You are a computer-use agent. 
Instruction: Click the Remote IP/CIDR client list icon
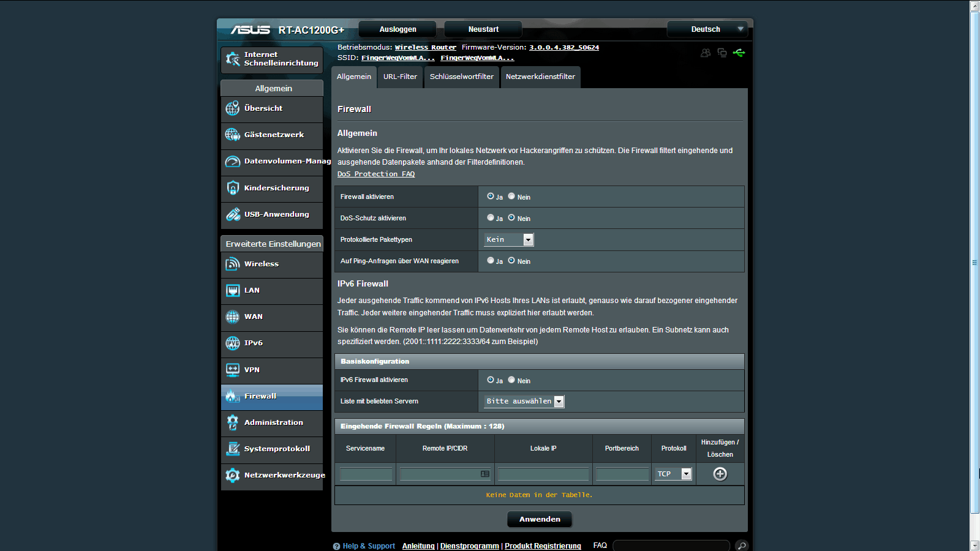click(485, 474)
